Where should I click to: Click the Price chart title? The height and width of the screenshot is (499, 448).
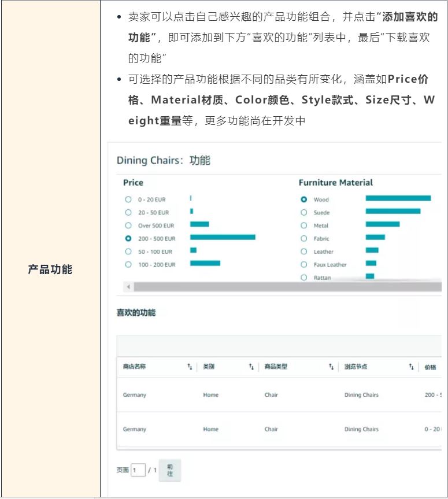[x=134, y=182]
